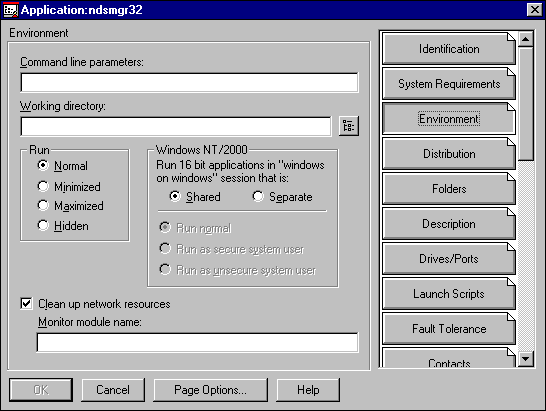
Task: Toggle Clean up network resources checkbox
Action: point(26,304)
